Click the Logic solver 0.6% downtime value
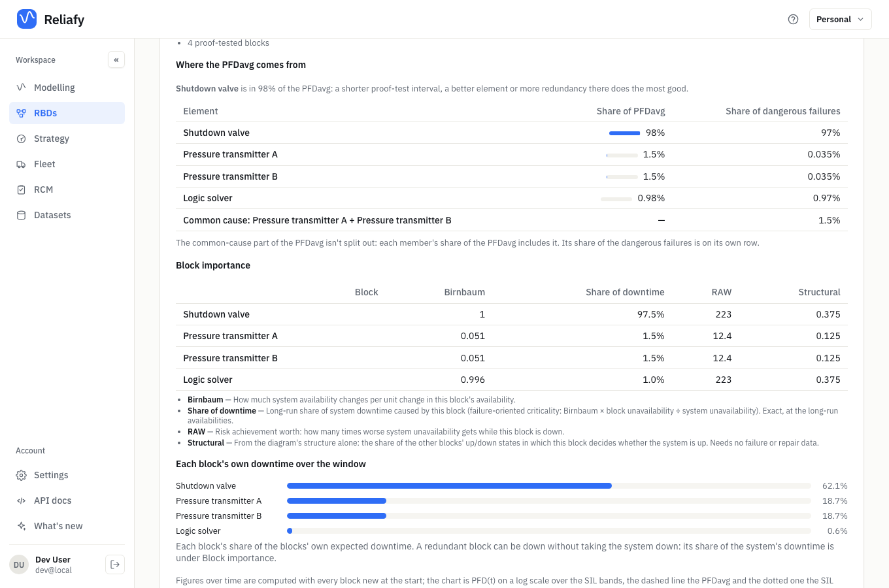 837,531
